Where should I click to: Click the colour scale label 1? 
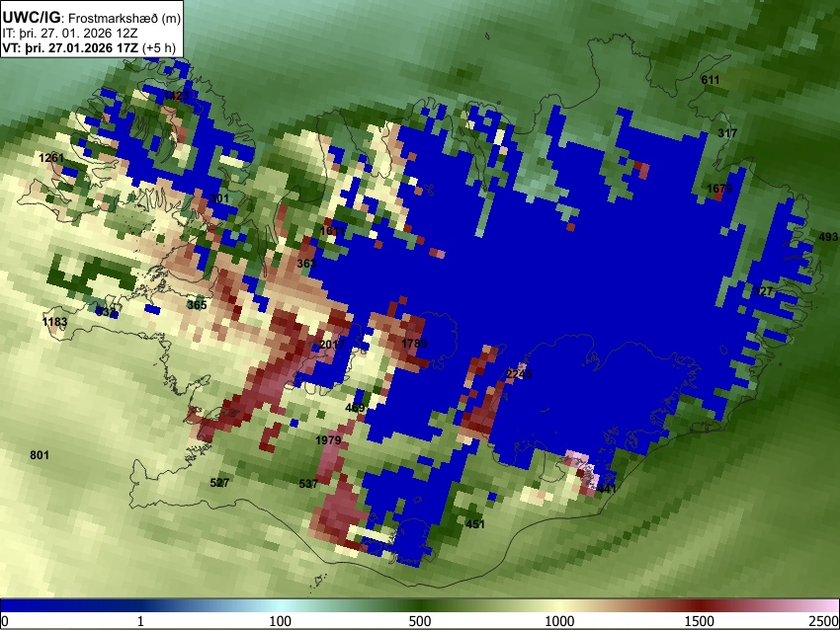tap(140, 621)
